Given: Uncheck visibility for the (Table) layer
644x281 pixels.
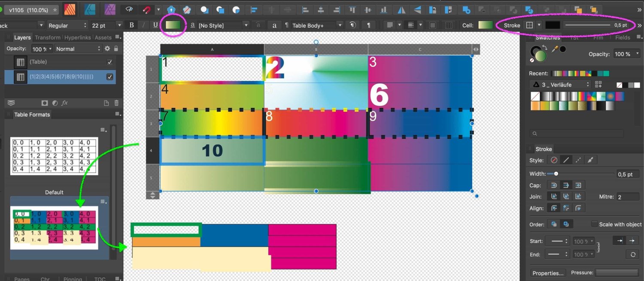Looking at the screenshot, I should click(109, 61).
